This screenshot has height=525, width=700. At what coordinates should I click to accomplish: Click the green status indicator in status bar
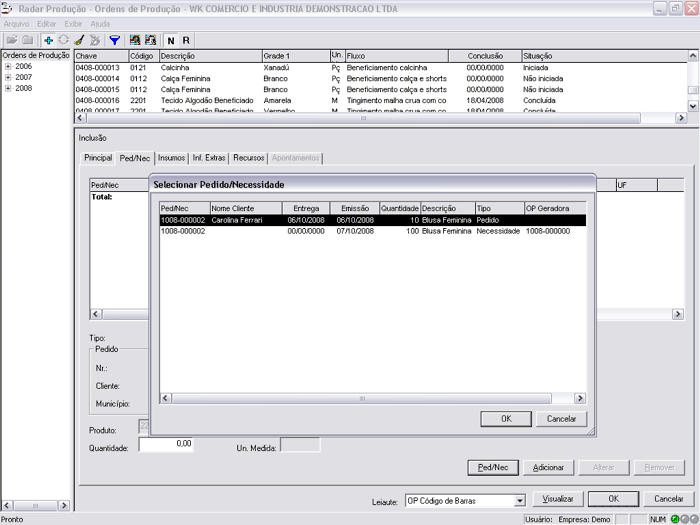pos(675,519)
